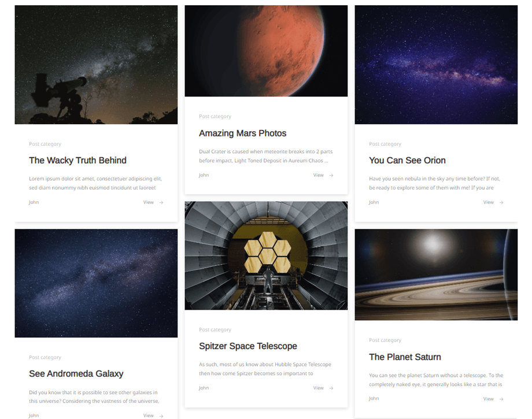Open the telescope silhouette night sky image
532x419 pixels.
click(x=96, y=64)
